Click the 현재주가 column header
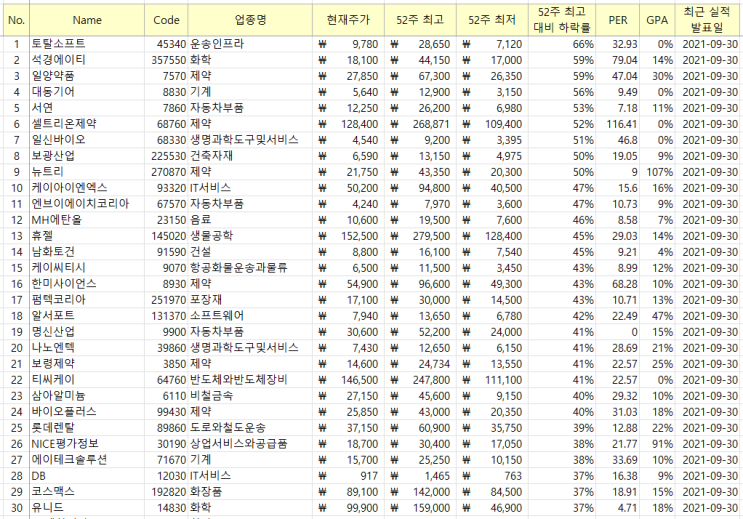The height and width of the screenshot is (519, 743). (x=348, y=20)
